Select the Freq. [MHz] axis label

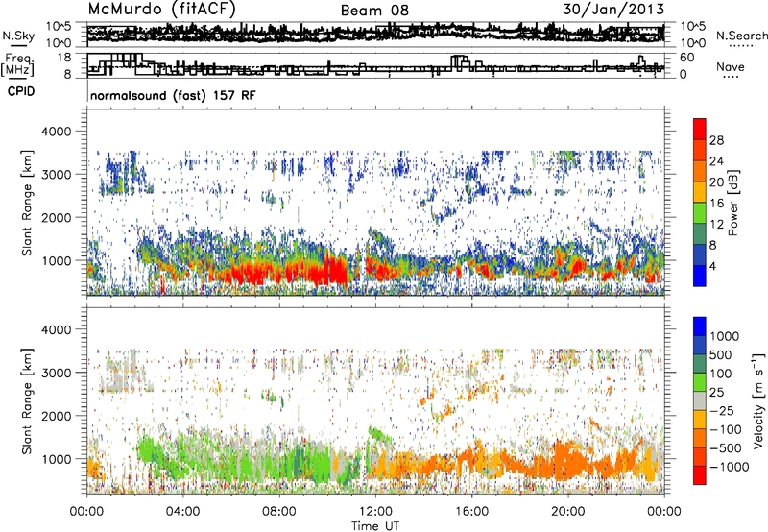17,64
